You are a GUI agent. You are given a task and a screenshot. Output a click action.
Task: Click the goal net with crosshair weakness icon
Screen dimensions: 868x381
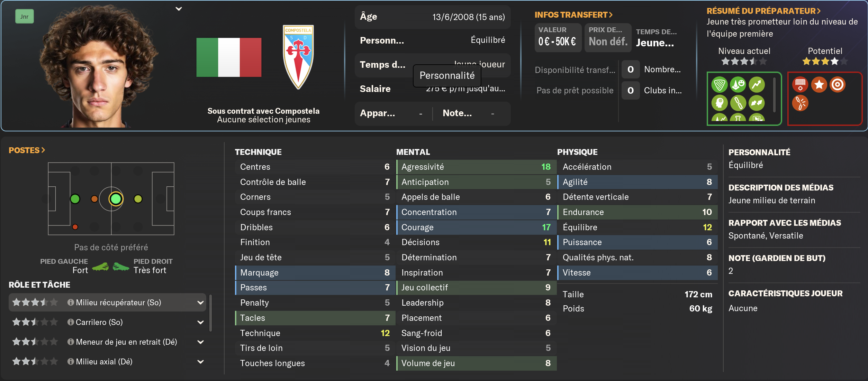(x=800, y=85)
